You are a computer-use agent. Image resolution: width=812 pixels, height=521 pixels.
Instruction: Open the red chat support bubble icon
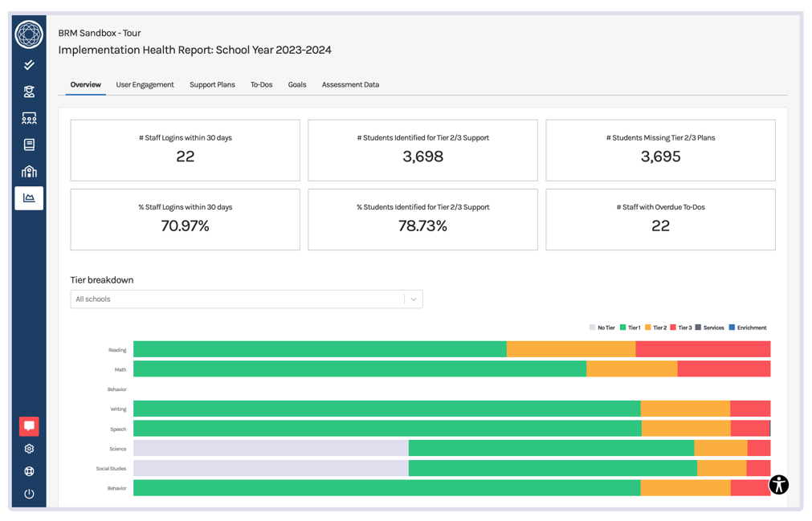(29, 425)
